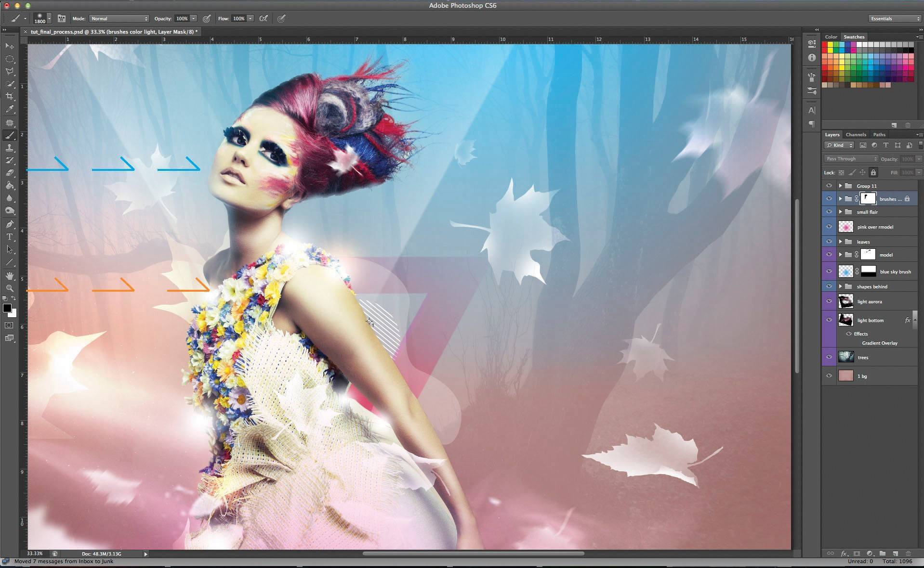Select the Swatches tab
The image size is (924, 568).
tap(854, 37)
